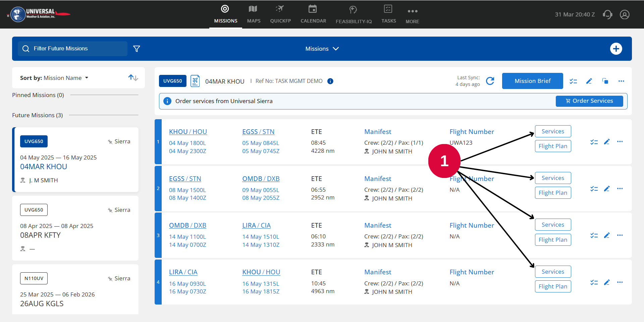Open checklist icon for leg 3
This screenshot has width=644, height=322.
click(594, 236)
